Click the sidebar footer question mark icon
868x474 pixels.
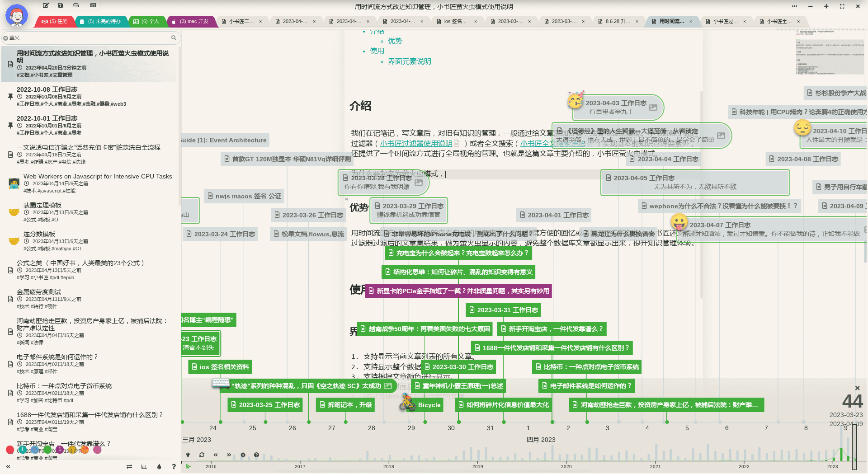click(174, 466)
